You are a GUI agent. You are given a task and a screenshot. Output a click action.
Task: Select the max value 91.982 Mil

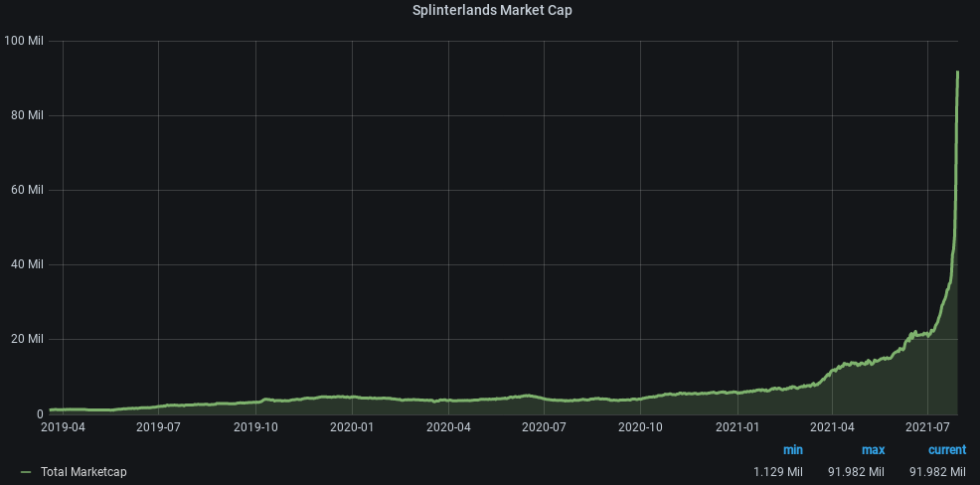pyautogui.click(x=856, y=472)
